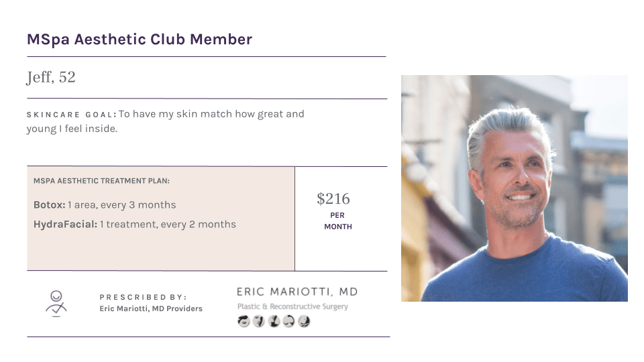This screenshot has height=362, width=644.
Task: Click the HydraFacial treatment line
Action: 135,225
